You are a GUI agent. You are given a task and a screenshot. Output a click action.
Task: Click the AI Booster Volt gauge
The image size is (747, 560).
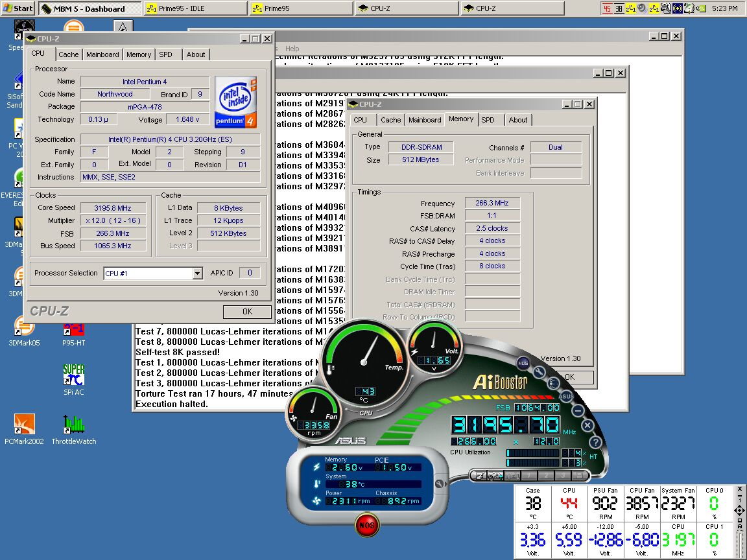434,347
